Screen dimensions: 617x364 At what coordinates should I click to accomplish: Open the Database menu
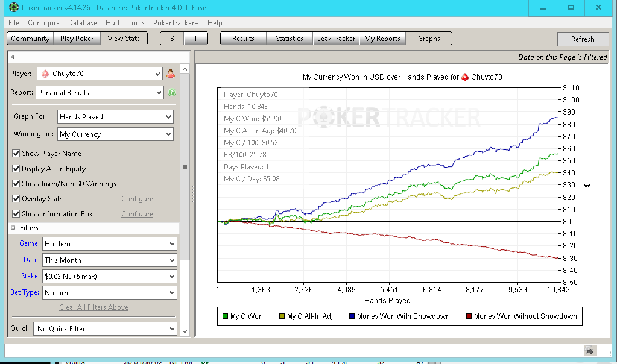pos(82,23)
